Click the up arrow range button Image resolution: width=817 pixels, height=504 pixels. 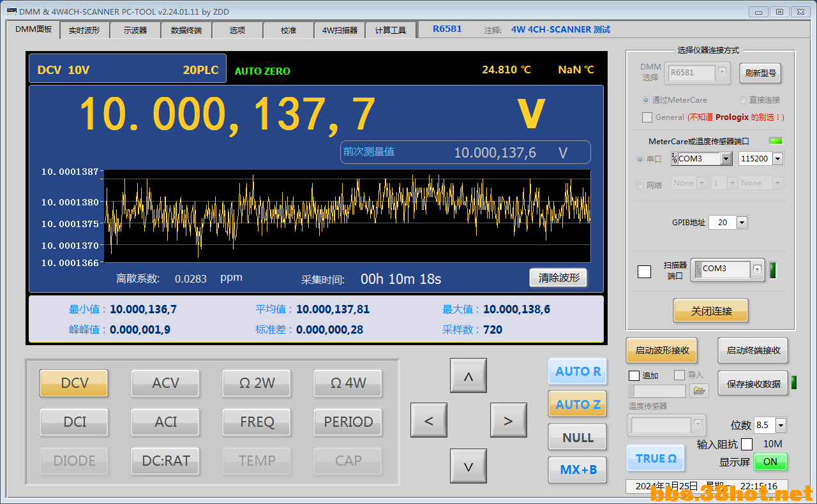(x=468, y=376)
